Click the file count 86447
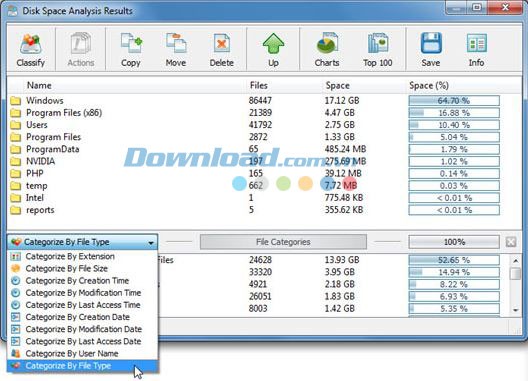The width and height of the screenshot is (528, 381). (x=260, y=101)
